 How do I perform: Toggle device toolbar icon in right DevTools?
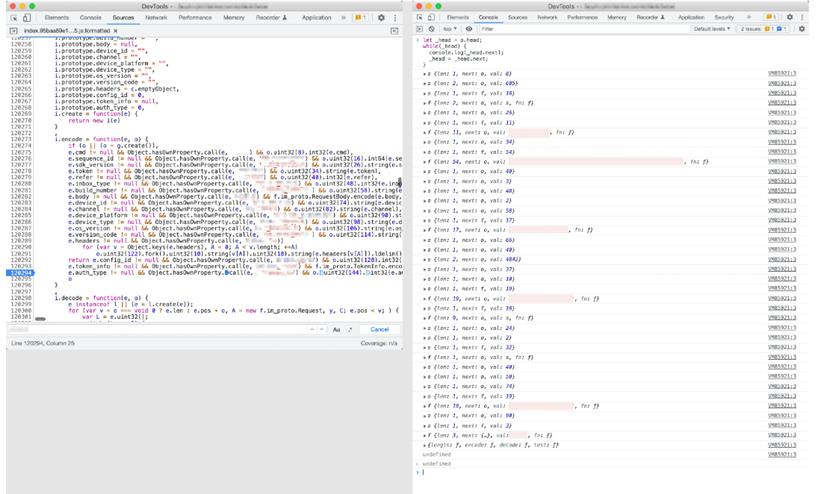coord(431,17)
